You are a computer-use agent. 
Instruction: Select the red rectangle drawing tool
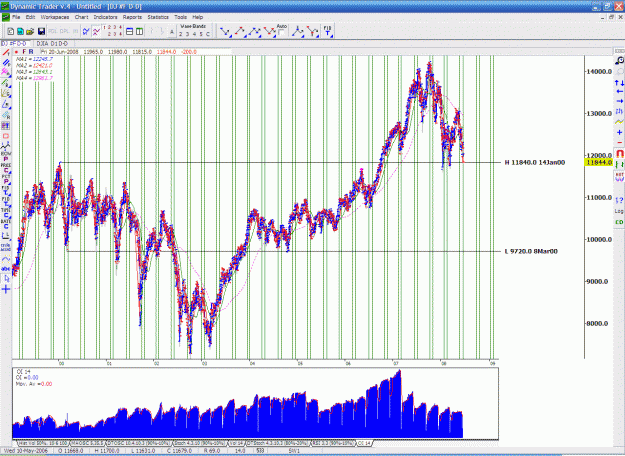point(6,136)
